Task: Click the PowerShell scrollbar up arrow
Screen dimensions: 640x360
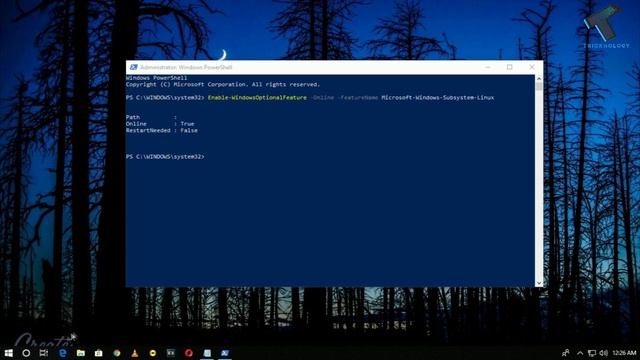Action: 539,78
